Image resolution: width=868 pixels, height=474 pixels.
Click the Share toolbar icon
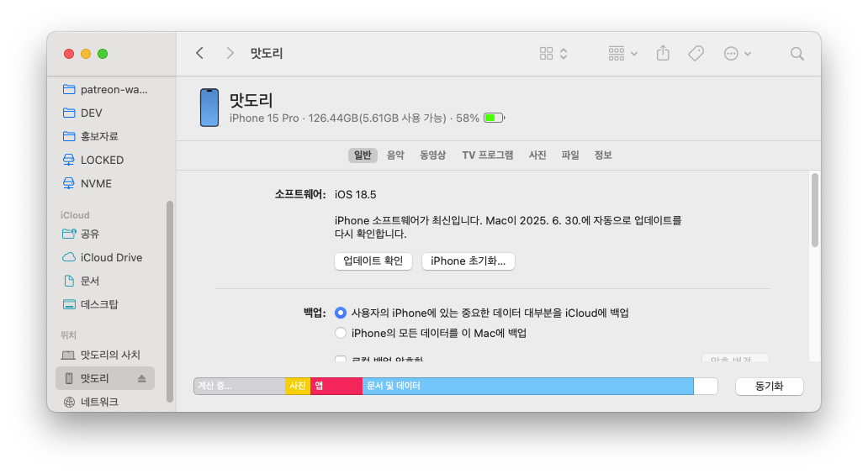pos(663,53)
